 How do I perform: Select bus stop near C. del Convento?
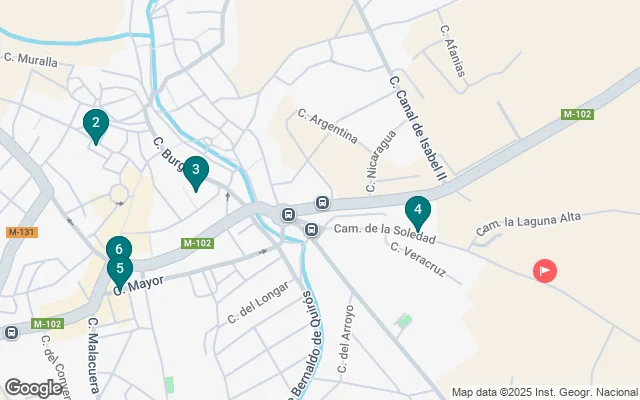pyautogui.click(x=11, y=332)
